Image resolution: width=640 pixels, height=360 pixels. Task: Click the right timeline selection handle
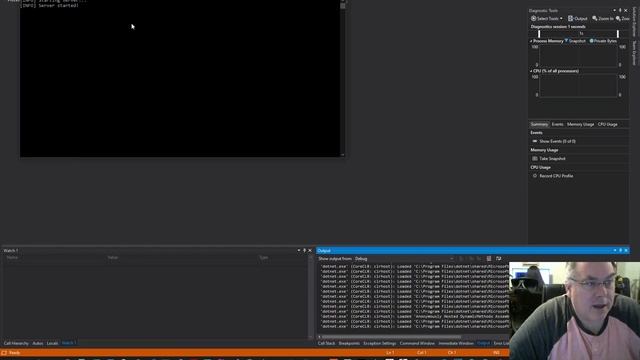click(x=618, y=33)
